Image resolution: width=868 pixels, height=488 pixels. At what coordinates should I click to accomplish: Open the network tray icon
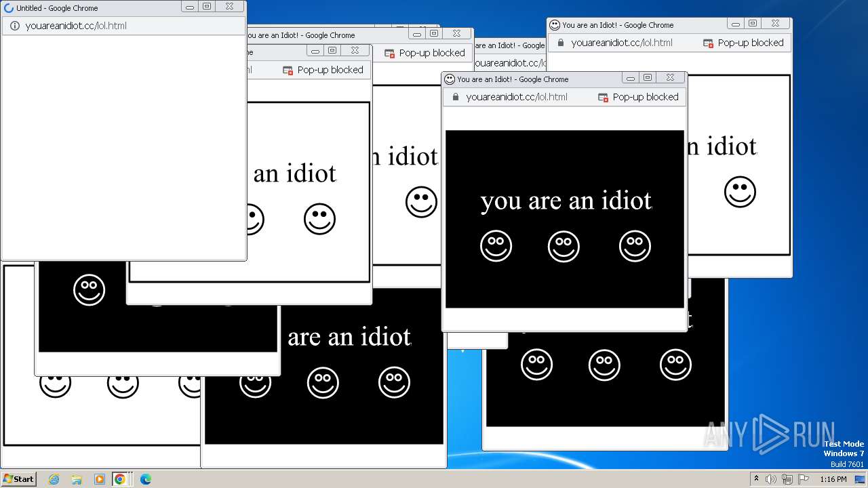(787, 479)
